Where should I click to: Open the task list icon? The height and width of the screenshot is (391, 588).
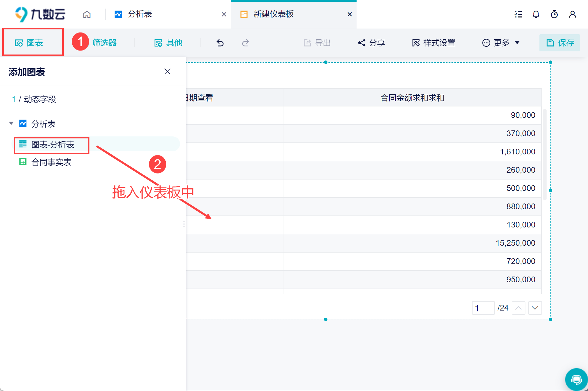pyautogui.click(x=518, y=14)
